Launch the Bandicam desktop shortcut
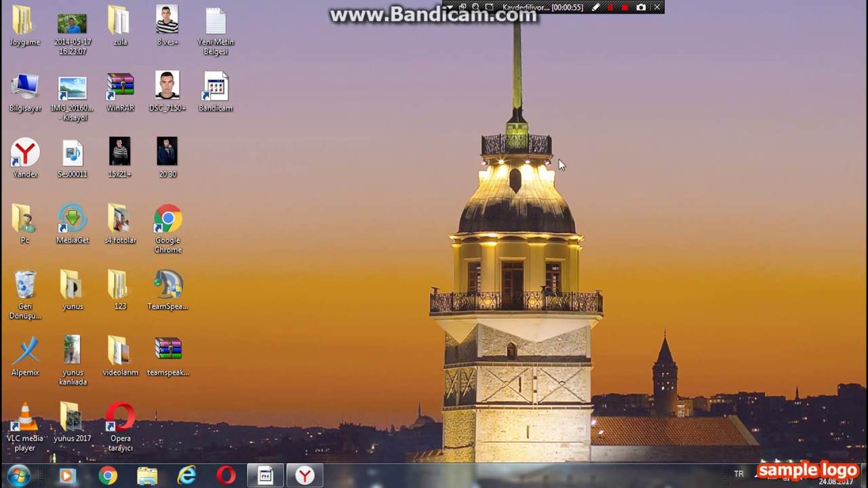This screenshot has width=868, height=488. coord(216,92)
